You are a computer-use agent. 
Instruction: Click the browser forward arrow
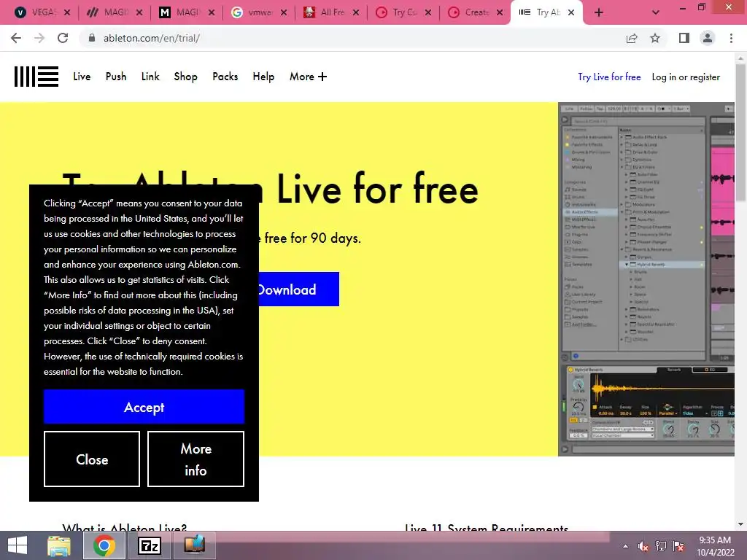(x=39, y=38)
